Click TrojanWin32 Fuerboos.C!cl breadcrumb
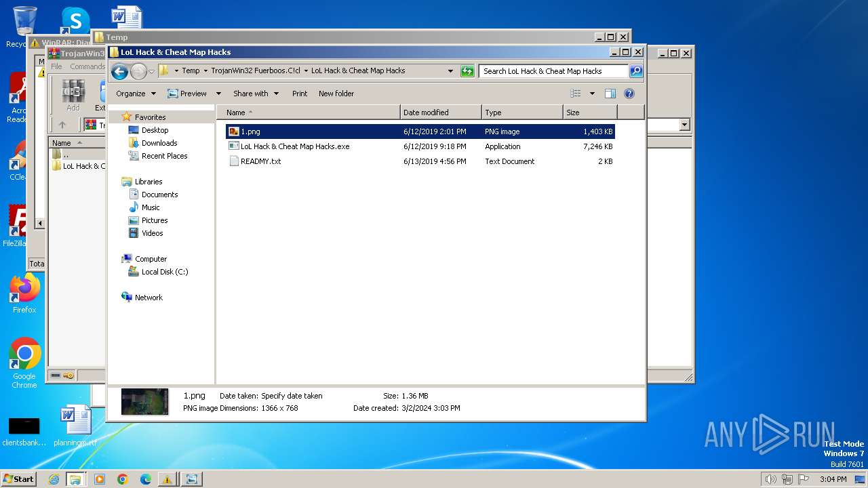The width and height of the screenshot is (868, 488). pos(256,70)
